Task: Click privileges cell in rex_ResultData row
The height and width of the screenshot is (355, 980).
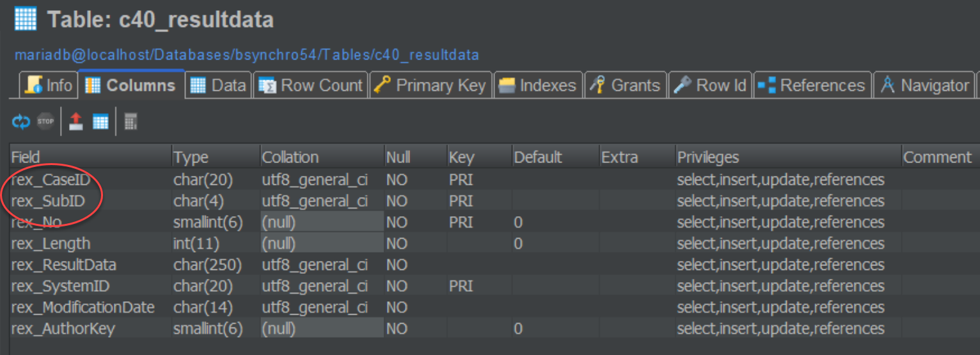Action: 788,265
